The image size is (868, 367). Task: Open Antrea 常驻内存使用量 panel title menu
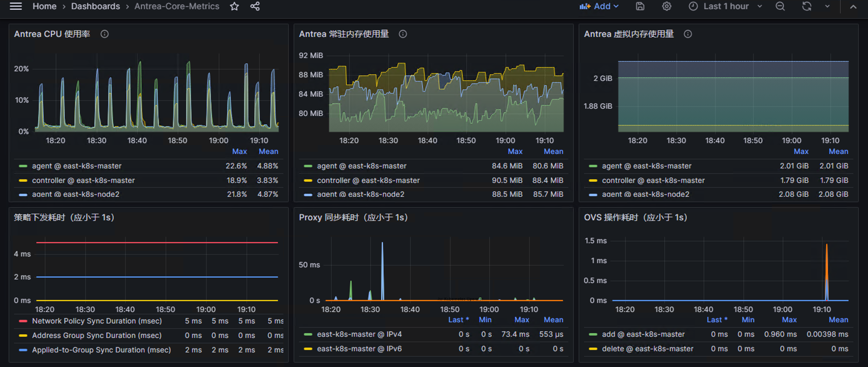click(x=344, y=34)
